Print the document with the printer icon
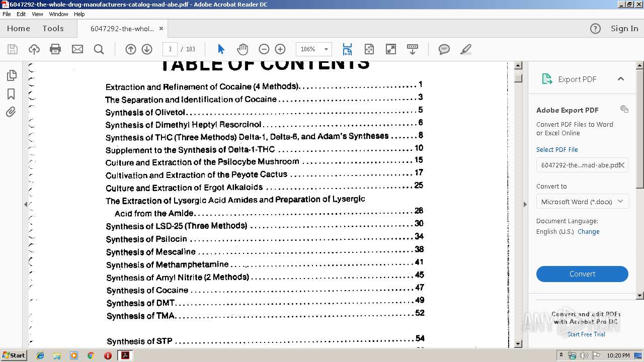Screen dimensions: 644x362 coord(55,49)
